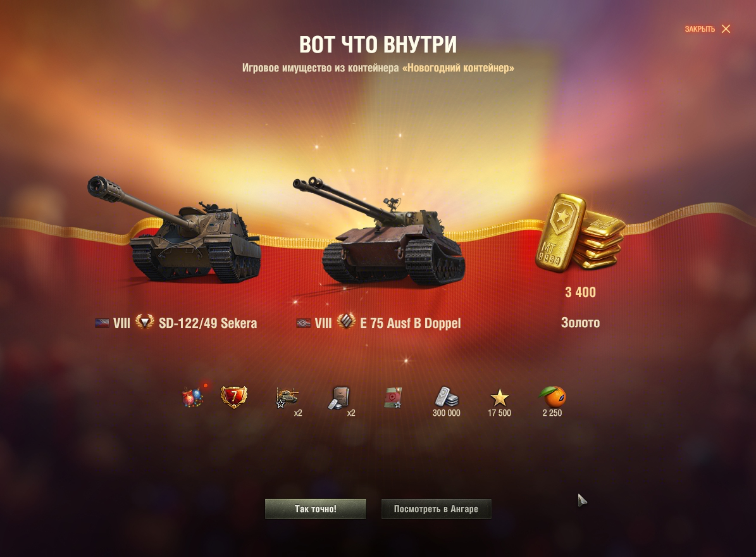Open Посмотреть в Ангаре button

pyautogui.click(x=437, y=509)
